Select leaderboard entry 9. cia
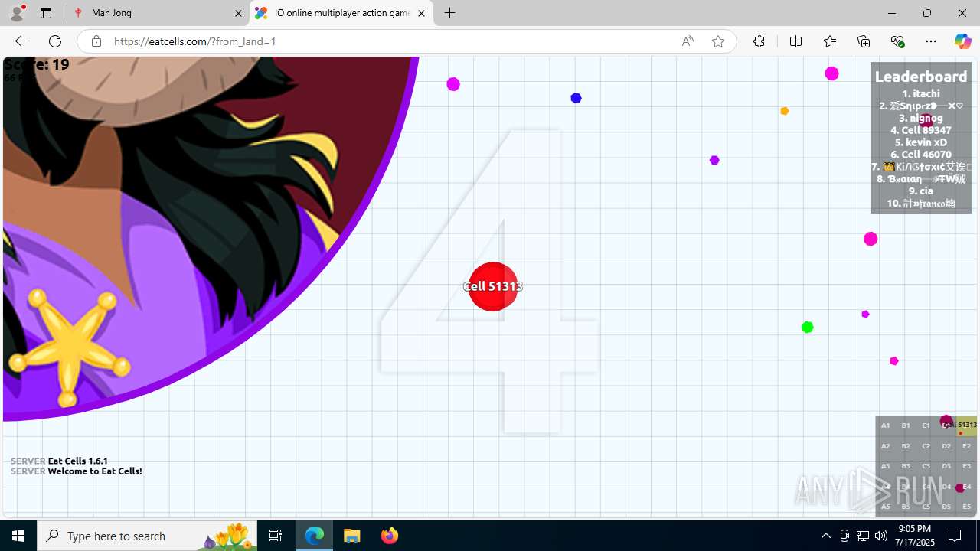Image resolution: width=980 pixels, height=551 pixels. pos(921,191)
